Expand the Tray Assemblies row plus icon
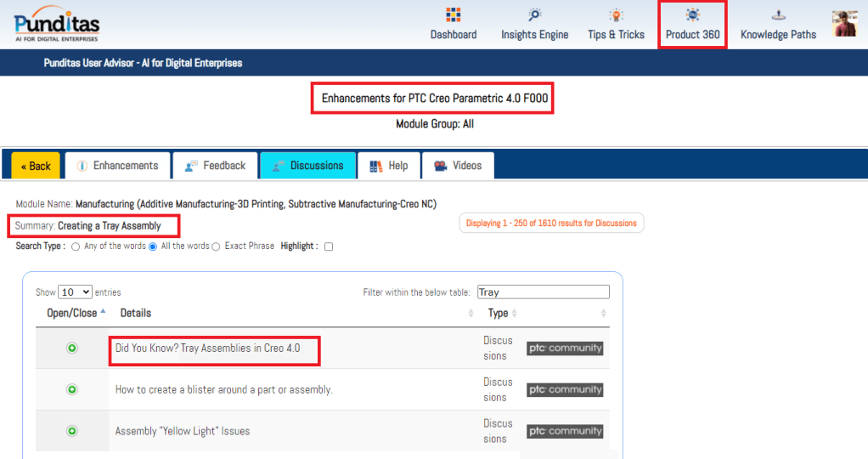The image size is (868, 459). coord(72,348)
